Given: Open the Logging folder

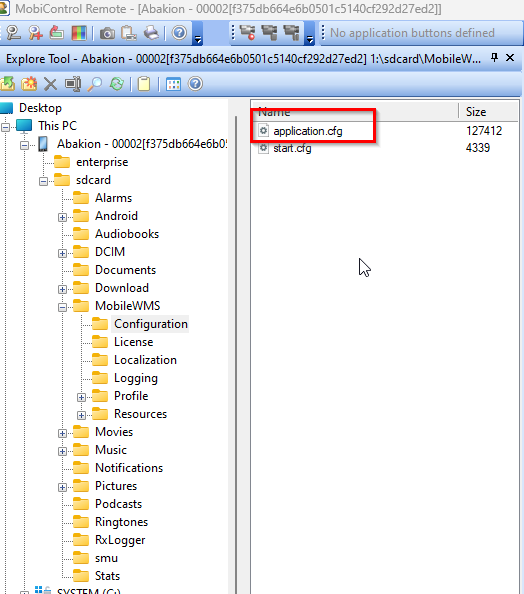Looking at the screenshot, I should point(136,378).
